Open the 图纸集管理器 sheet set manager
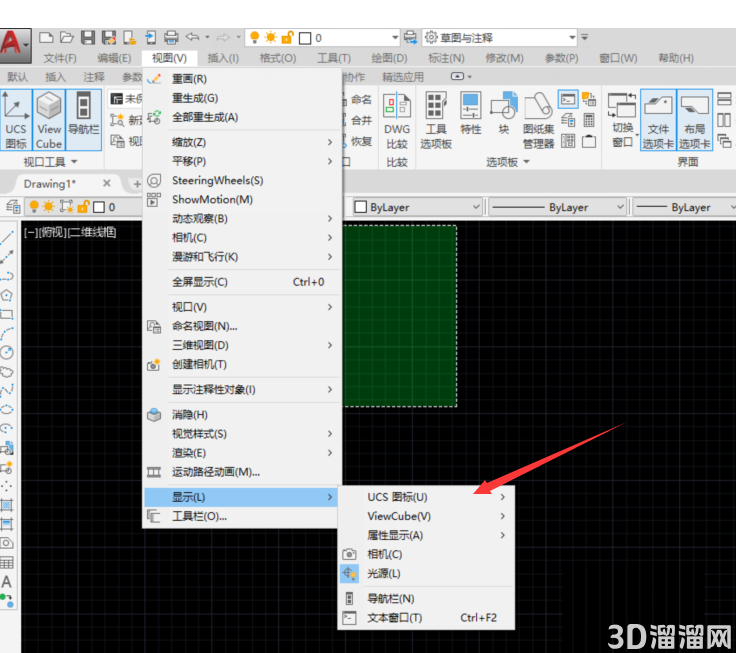Viewport: 736px width, 653px height. pos(538,121)
